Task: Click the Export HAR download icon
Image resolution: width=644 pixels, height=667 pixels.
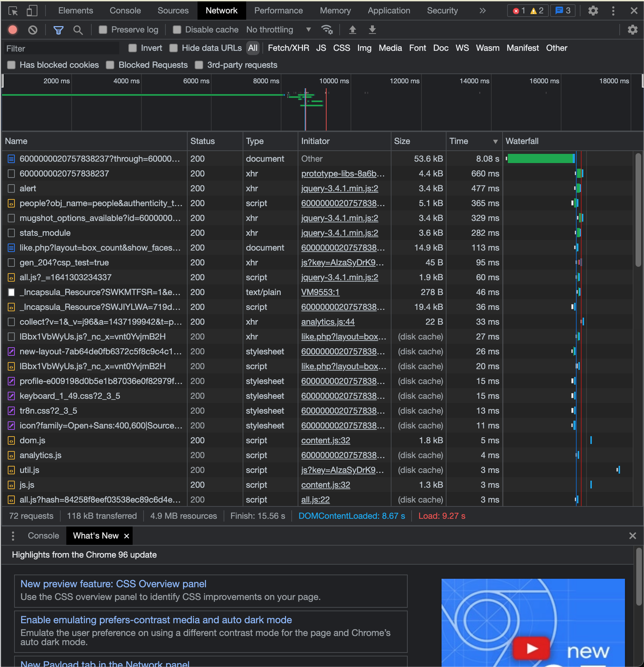Action: coord(372,30)
